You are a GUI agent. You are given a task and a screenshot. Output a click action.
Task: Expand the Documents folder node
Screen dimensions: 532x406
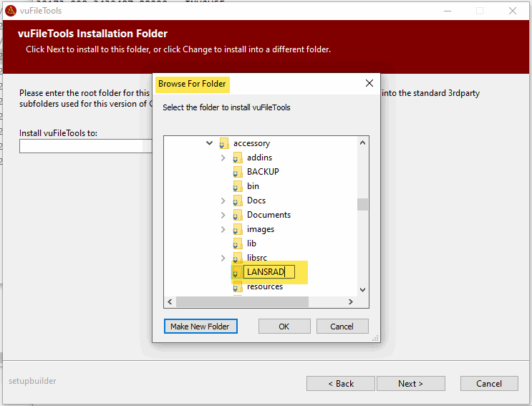pos(223,215)
